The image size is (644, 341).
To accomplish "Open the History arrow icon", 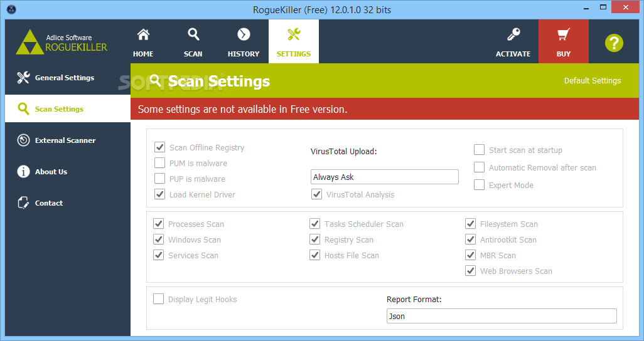I will coord(244,34).
